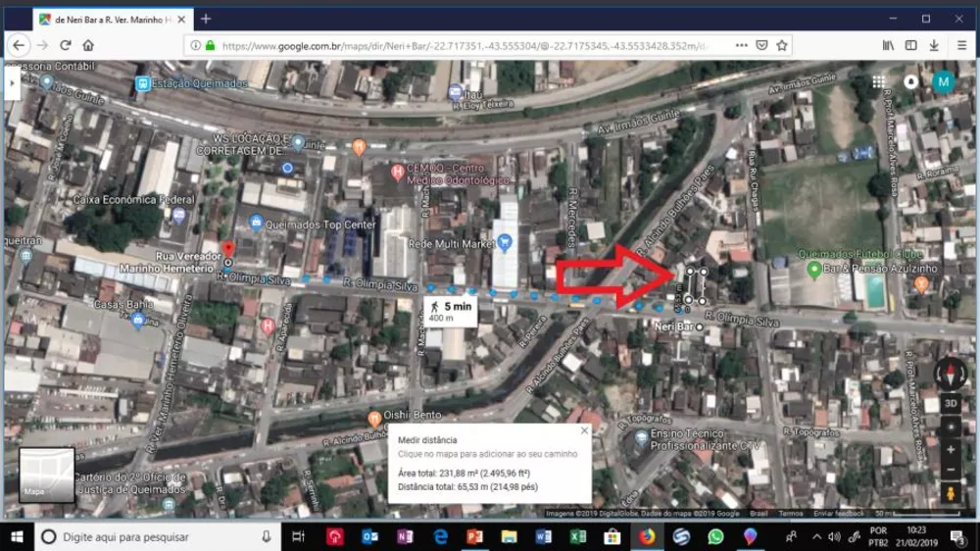Screen dimensions: 980x551
Task: Toggle the 3D view button
Action: pos(950,404)
